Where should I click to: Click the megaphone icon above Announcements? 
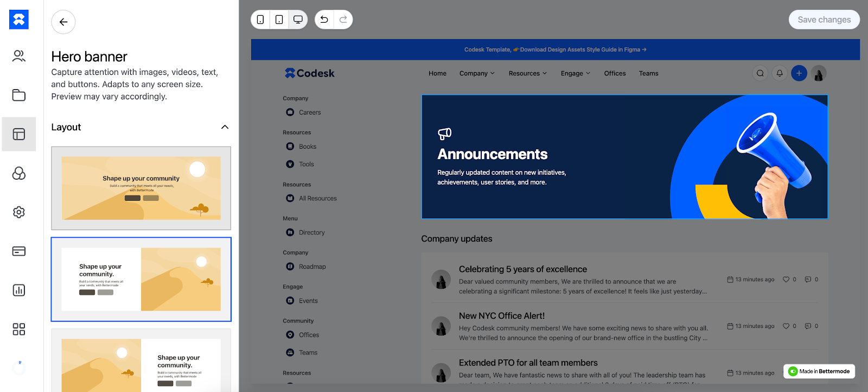coord(444,134)
